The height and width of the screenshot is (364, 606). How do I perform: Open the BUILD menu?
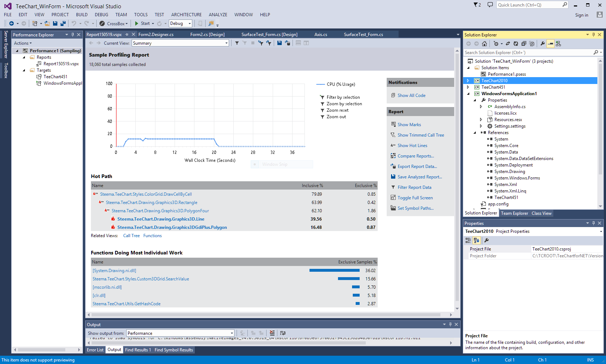pyautogui.click(x=82, y=15)
